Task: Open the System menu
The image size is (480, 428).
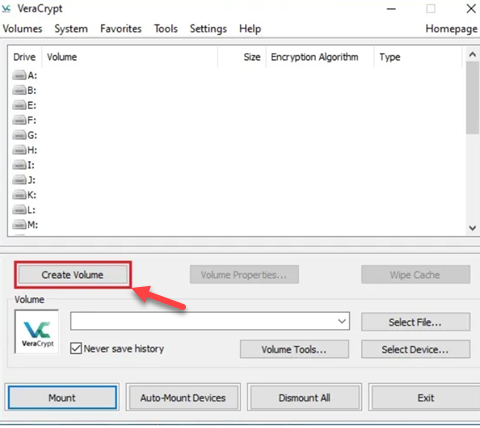Action: pos(71,29)
